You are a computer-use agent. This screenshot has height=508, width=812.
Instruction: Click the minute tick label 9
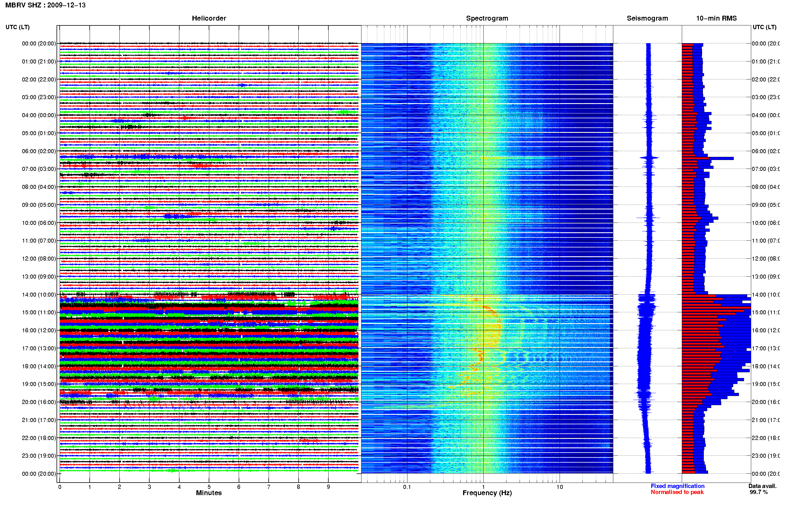[328, 487]
